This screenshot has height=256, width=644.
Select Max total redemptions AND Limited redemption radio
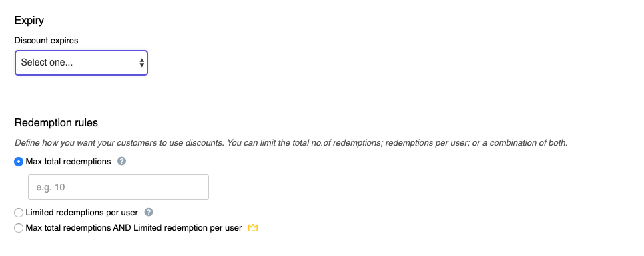[19, 228]
